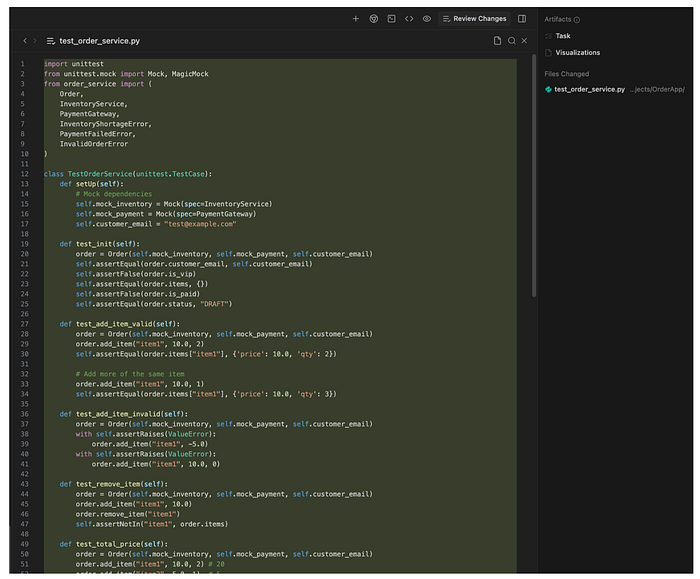
Task: Click the search magnifier icon
Action: 512,41
